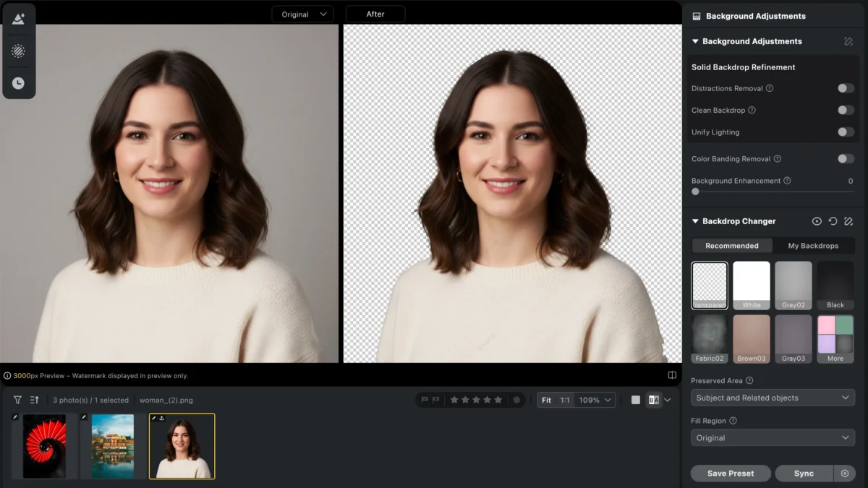868x488 pixels.
Task: Toggle Color Banding Removal on
Action: click(846, 158)
